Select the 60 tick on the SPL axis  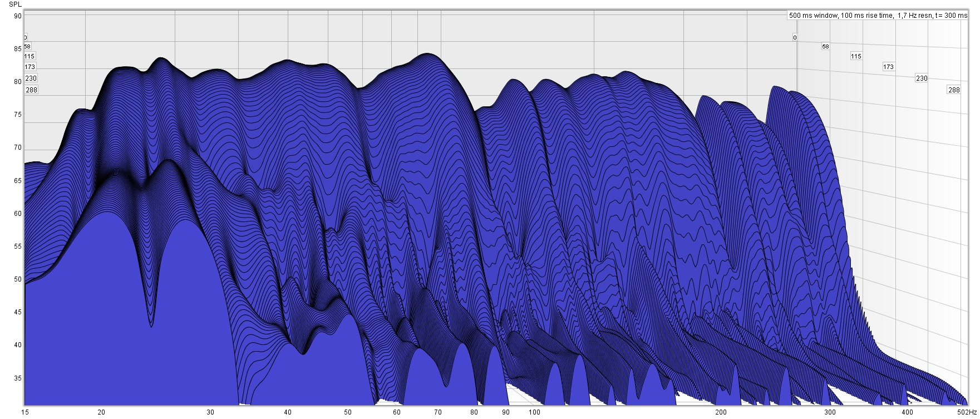[18, 214]
